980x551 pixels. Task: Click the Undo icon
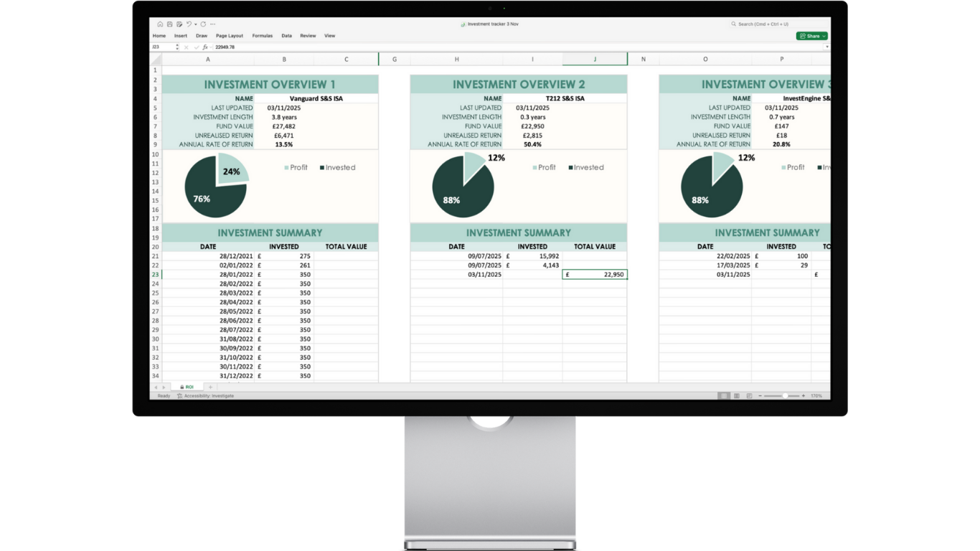[x=189, y=24]
